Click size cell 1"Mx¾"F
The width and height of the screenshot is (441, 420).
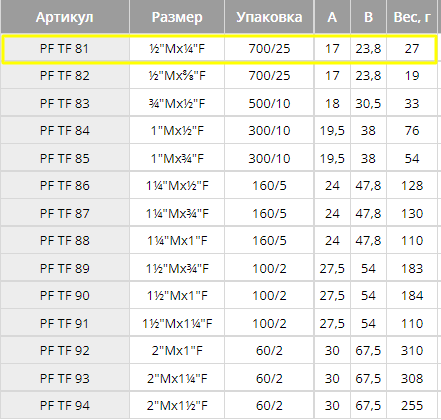(177, 158)
